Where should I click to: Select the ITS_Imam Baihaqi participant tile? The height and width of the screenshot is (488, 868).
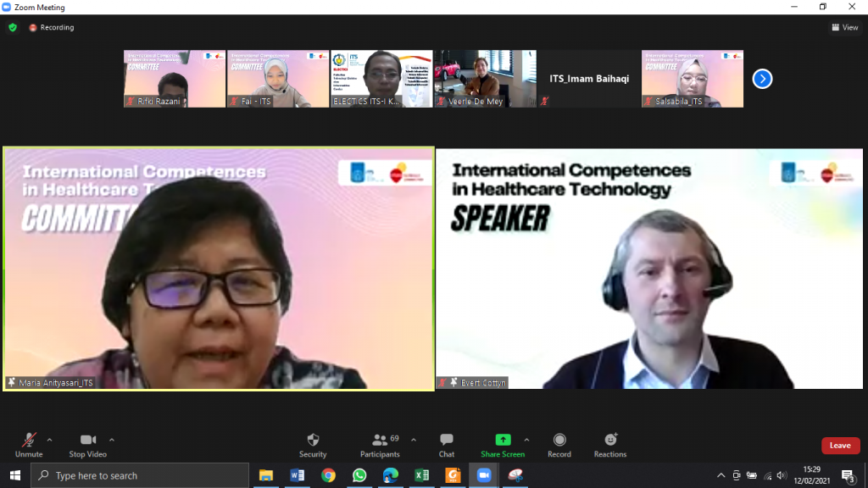pos(588,79)
